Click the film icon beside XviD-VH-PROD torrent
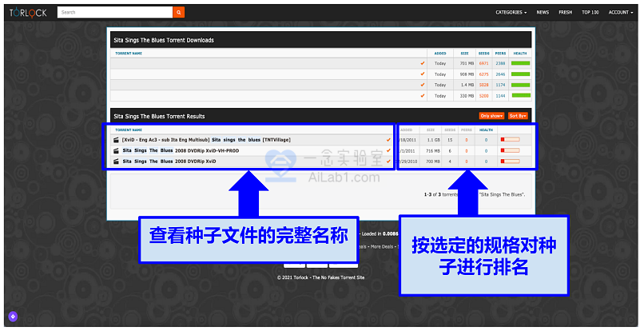 [116, 150]
